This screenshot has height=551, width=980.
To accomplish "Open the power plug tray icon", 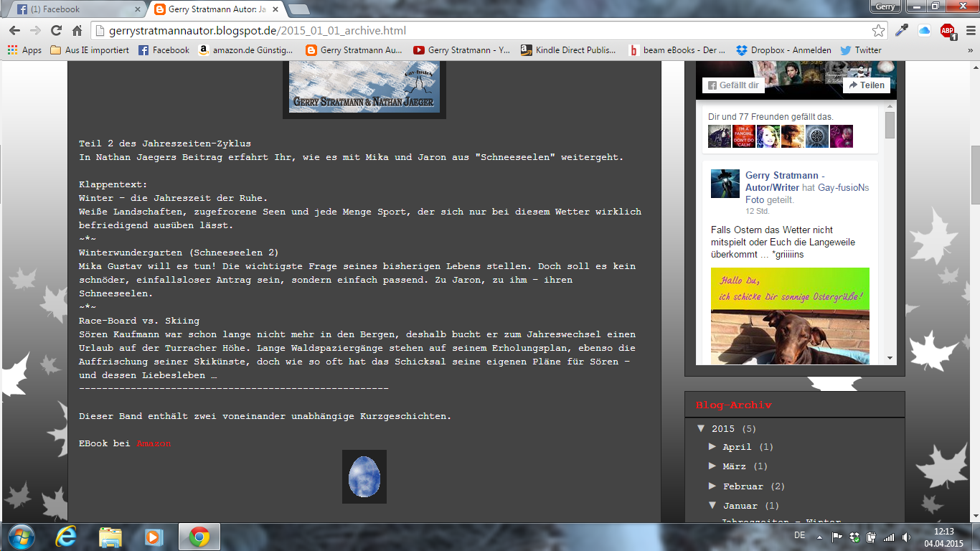I will pyautogui.click(x=872, y=537).
